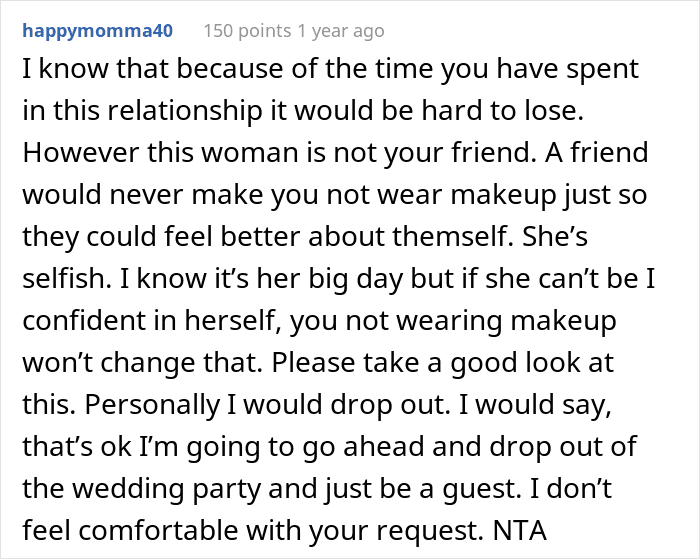Image resolution: width=700 pixels, height=559 pixels.
Task: Click the phrase 'wedding party' in the comment
Action: (x=167, y=488)
